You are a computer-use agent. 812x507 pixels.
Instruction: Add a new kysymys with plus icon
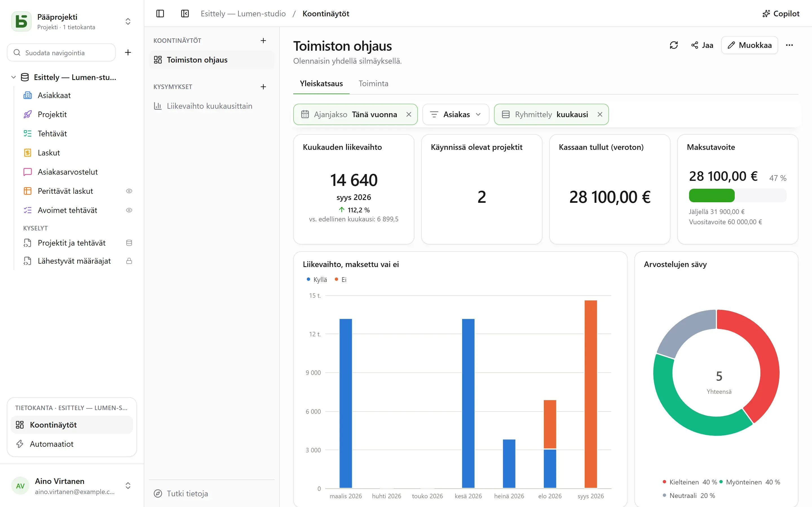(x=263, y=87)
